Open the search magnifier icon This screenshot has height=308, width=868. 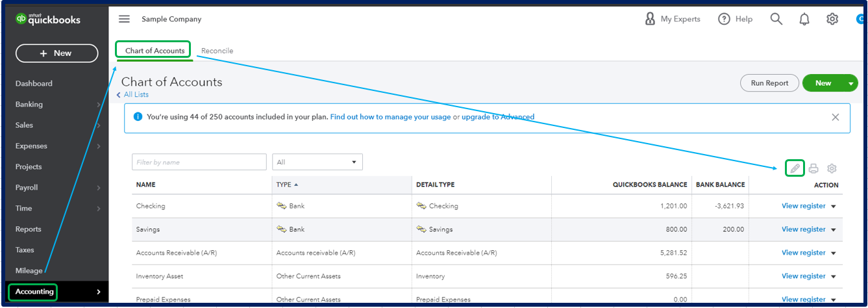[776, 19]
